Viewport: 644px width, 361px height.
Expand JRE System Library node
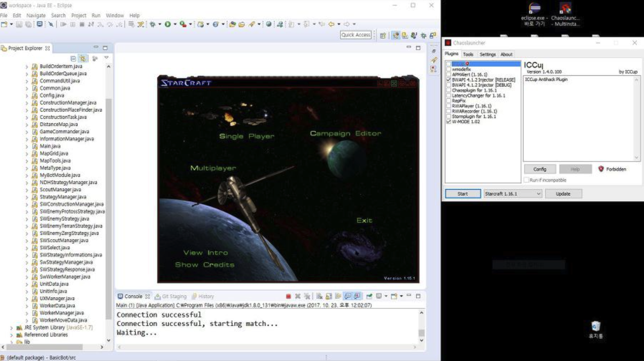coord(11,328)
